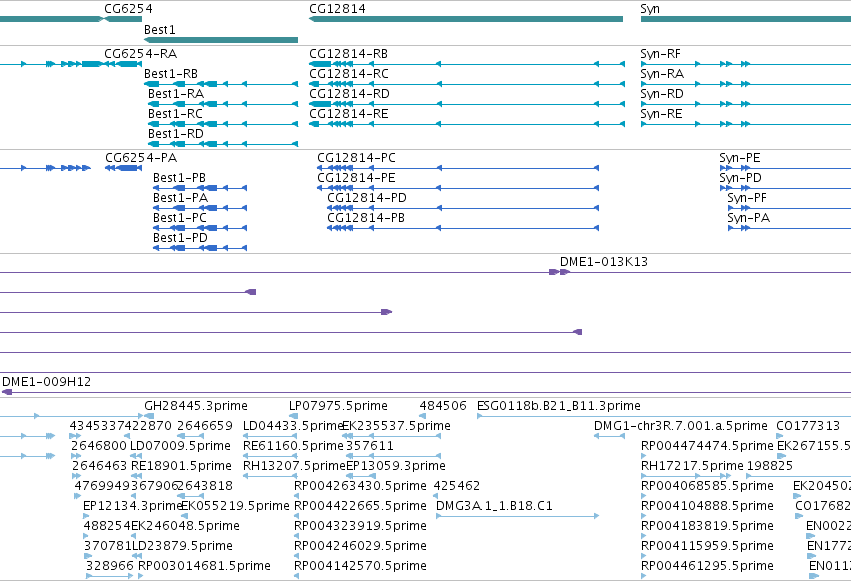Click the DME1-009H12 BAC label
The width and height of the screenshot is (851, 581).
coord(47,382)
